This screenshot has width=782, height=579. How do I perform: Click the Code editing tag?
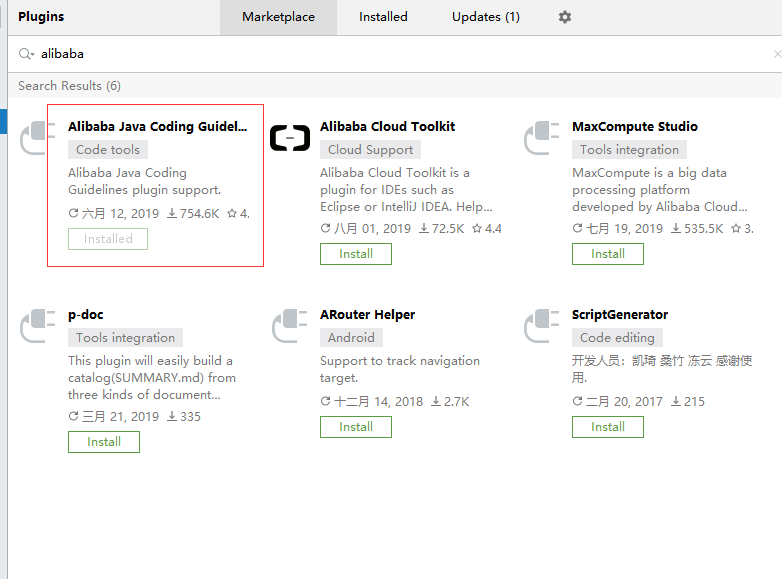click(x=617, y=338)
